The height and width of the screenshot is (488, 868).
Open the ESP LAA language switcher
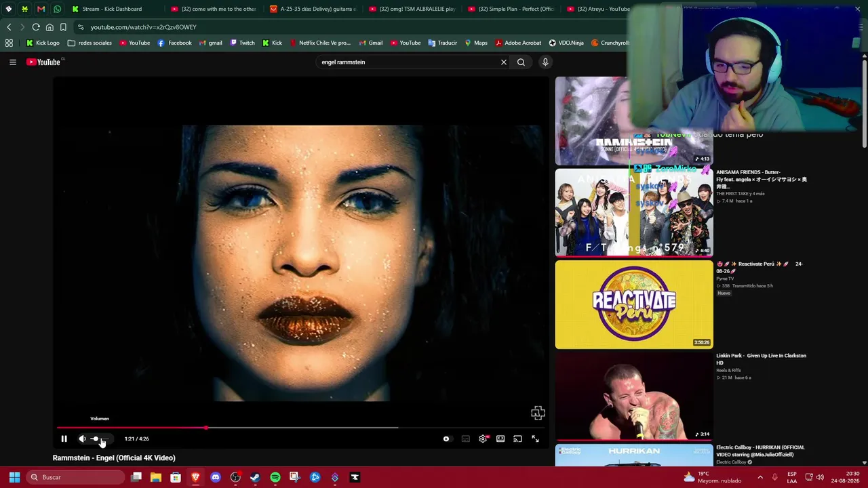pos(792,477)
